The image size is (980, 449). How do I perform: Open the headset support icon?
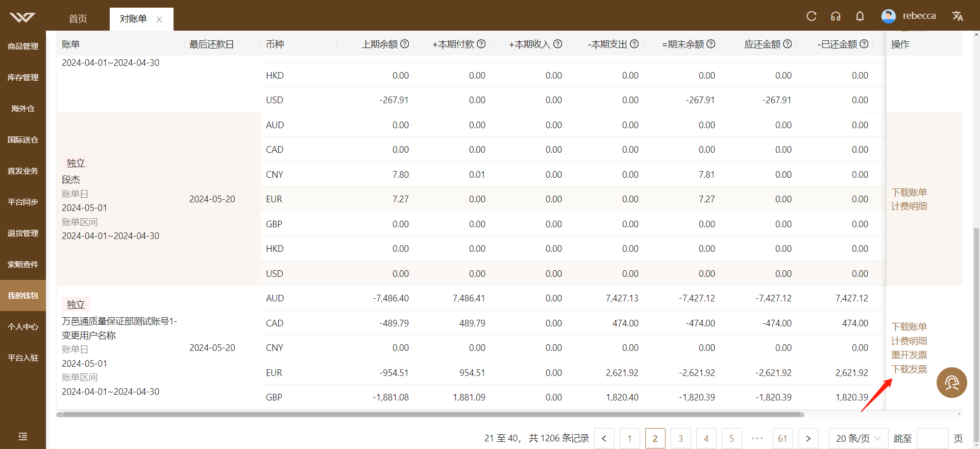pyautogui.click(x=836, y=16)
